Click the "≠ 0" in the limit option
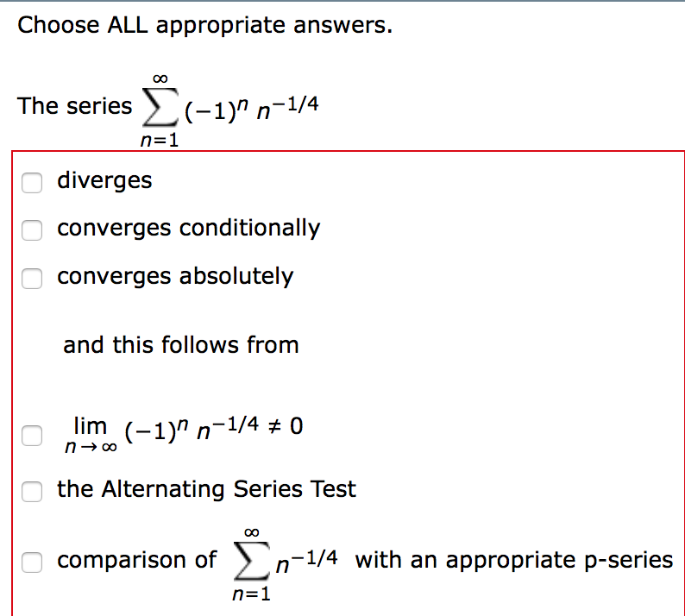The height and width of the screenshot is (616, 685). click(x=287, y=427)
